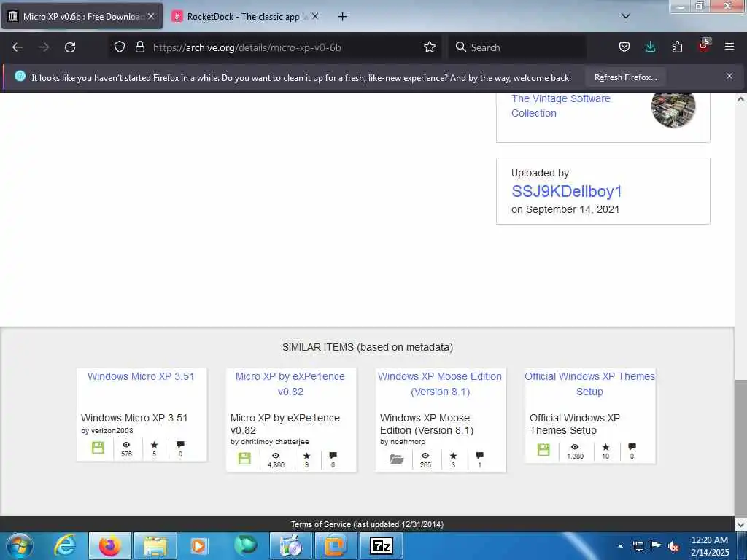
Task: Click the vertical scrollbar thumb
Action: [740, 448]
